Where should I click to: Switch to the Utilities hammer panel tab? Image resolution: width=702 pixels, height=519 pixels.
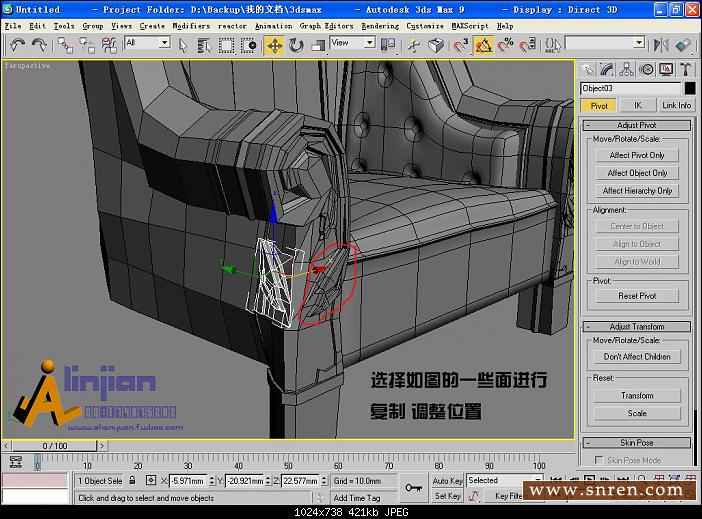click(x=685, y=69)
